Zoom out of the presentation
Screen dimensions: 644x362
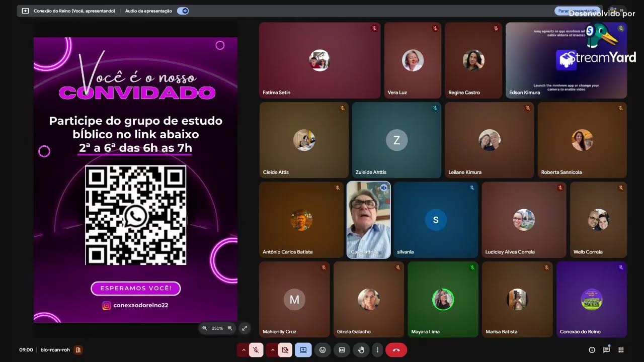point(205,328)
